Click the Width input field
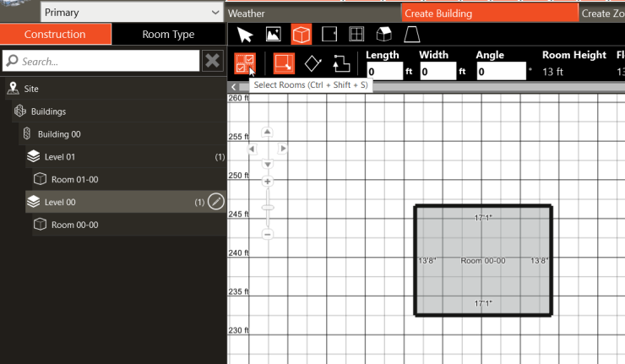Screen dimensions: 625x364 click(438, 72)
